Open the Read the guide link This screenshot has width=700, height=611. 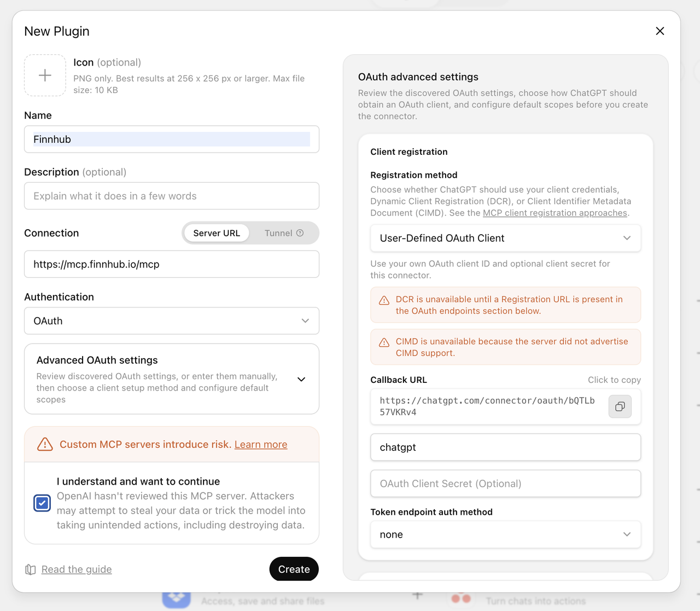(x=77, y=569)
